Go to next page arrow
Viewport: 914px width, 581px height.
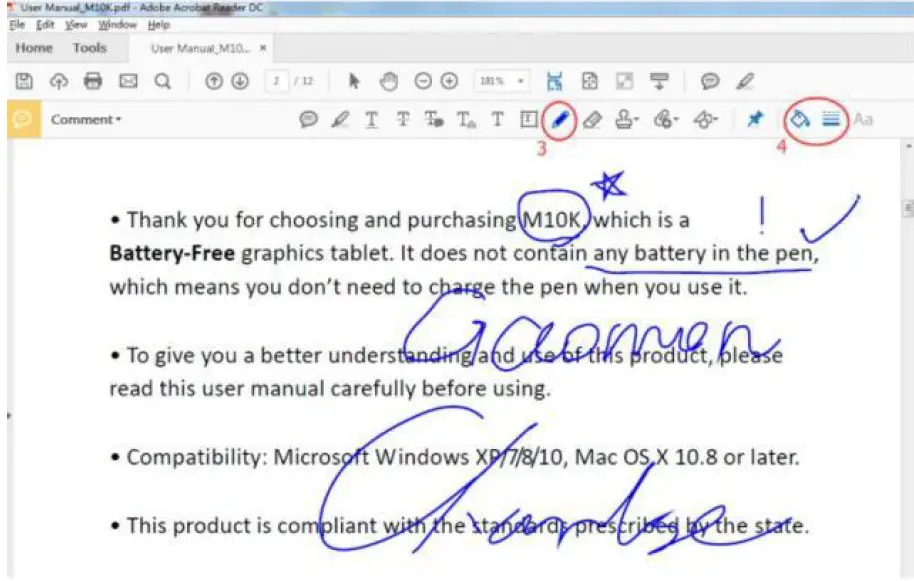(x=240, y=81)
